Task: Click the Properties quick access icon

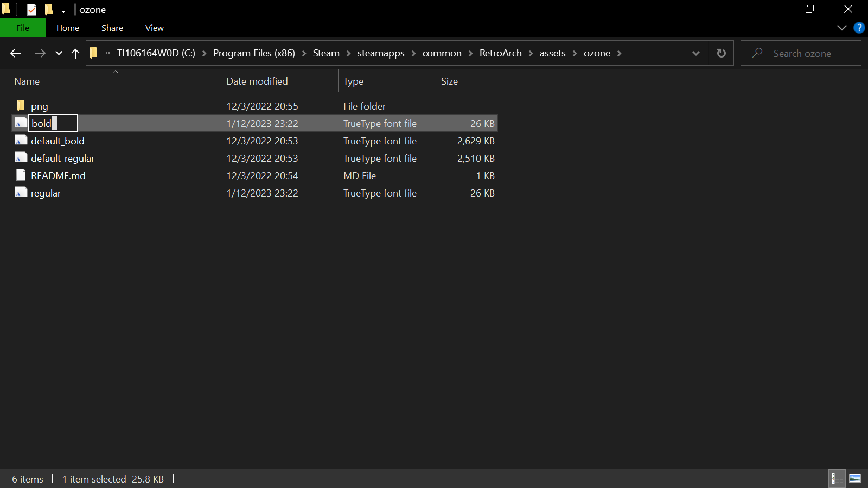Action: [x=31, y=9]
